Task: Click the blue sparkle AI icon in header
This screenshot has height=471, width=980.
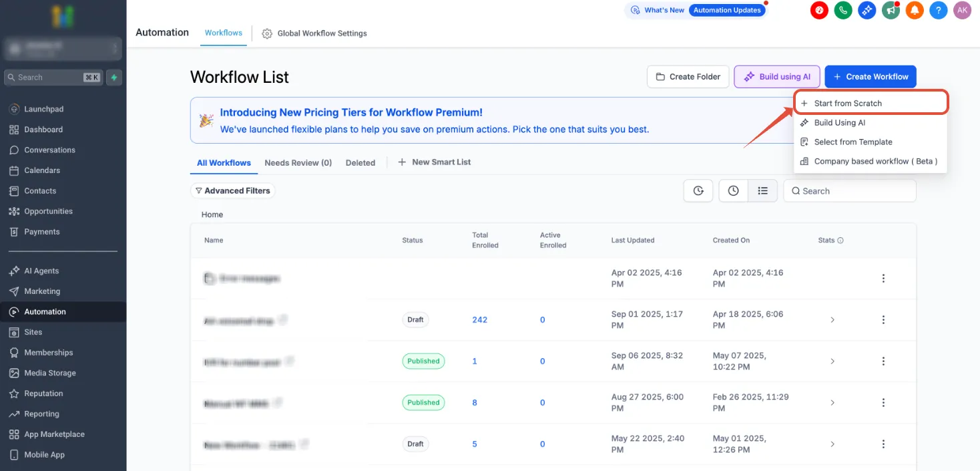Action: (x=867, y=10)
